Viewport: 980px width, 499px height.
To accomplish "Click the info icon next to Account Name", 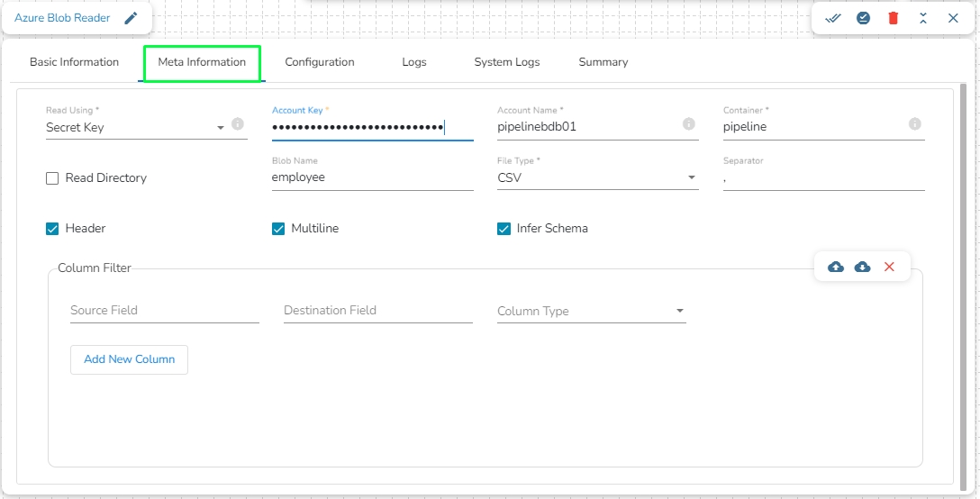I will click(x=688, y=124).
